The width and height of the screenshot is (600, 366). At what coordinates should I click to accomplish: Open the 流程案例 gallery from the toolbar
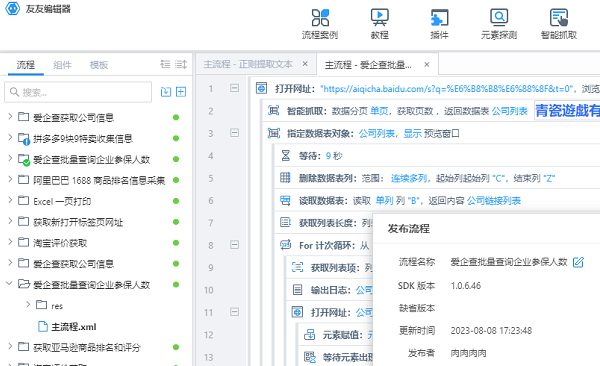320,24
